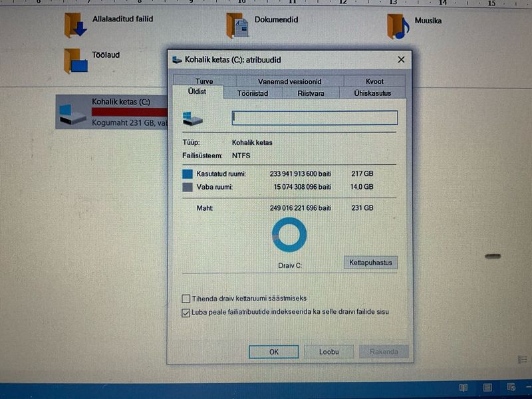Confirm with the OK button
This screenshot has height=399, width=532.
274,352
